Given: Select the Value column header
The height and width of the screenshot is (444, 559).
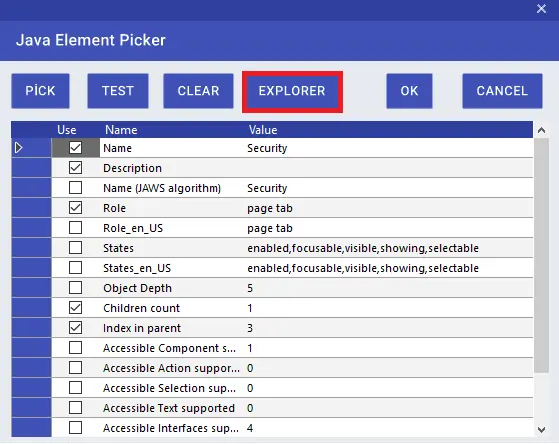Looking at the screenshot, I should point(263,130).
